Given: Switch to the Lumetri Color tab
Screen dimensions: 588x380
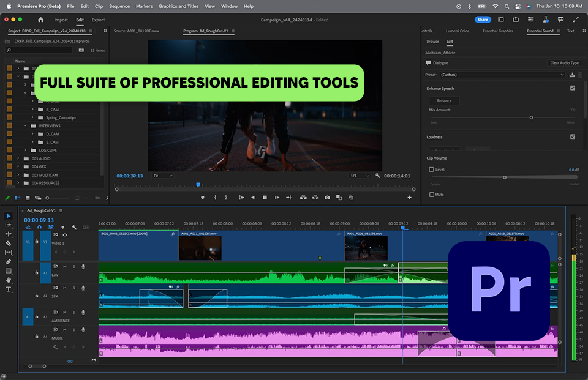Looking at the screenshot, I should [456, 31].
